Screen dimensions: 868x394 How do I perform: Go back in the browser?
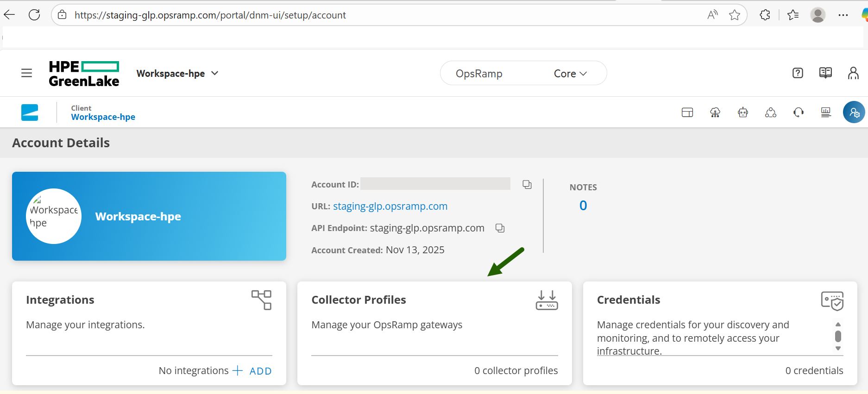(x=9, y=15)
